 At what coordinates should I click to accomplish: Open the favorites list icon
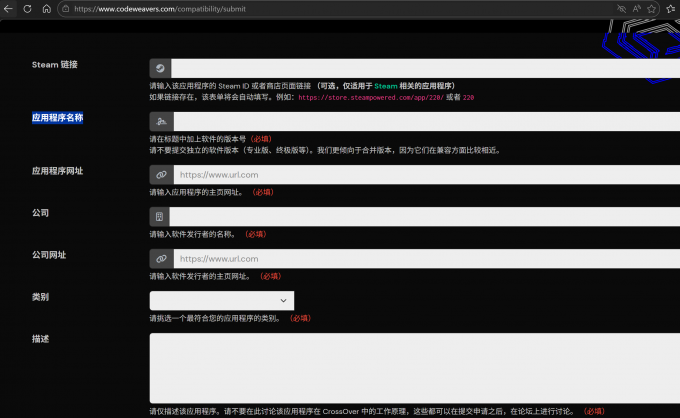[x=673, y=9]
